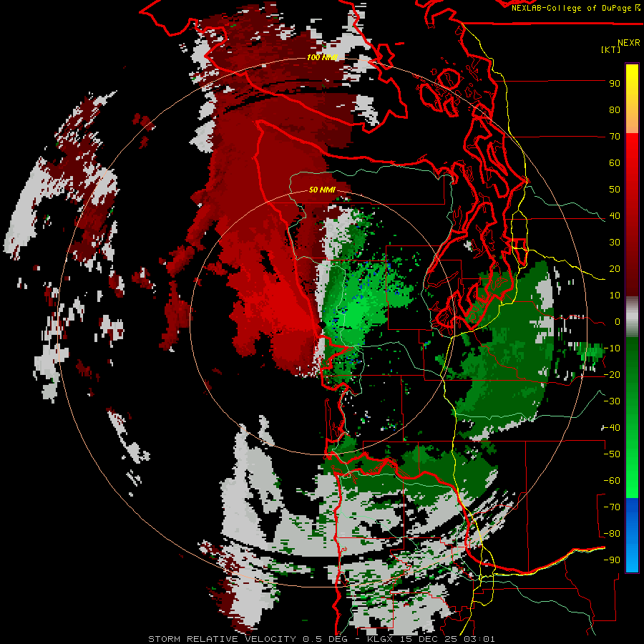Click the -70 value on the velocity scale
This screenshot has height=644, width=644.
[x=612, y=507]
